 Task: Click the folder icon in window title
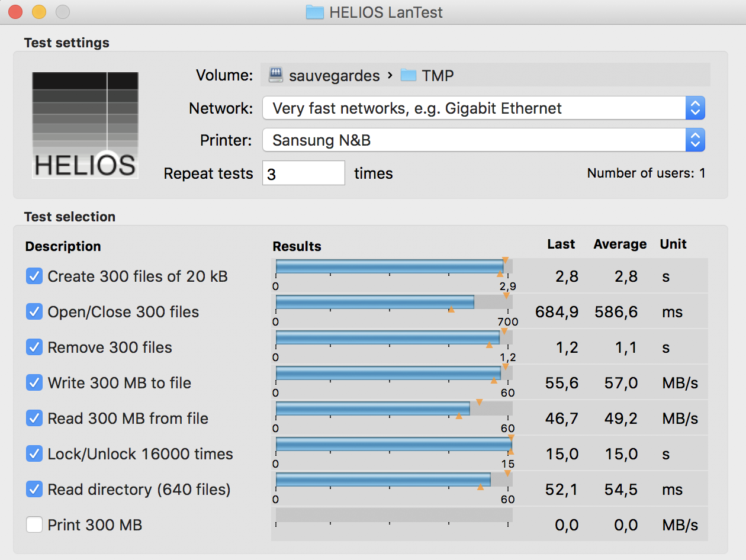point(314,12)
